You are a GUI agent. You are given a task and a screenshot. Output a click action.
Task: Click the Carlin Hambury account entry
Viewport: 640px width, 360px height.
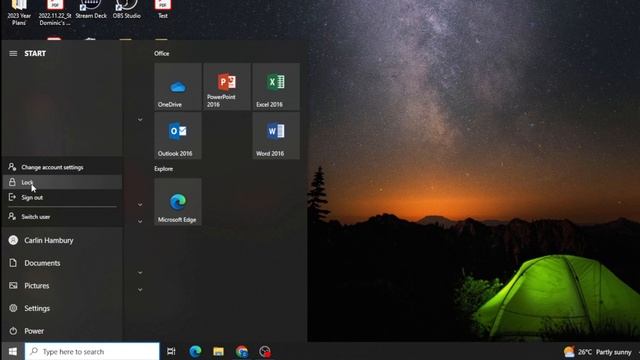pos(62,240)
